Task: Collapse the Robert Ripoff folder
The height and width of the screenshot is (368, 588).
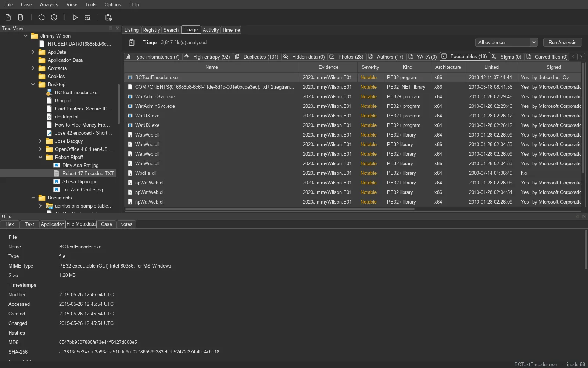Action: point(40,157)
